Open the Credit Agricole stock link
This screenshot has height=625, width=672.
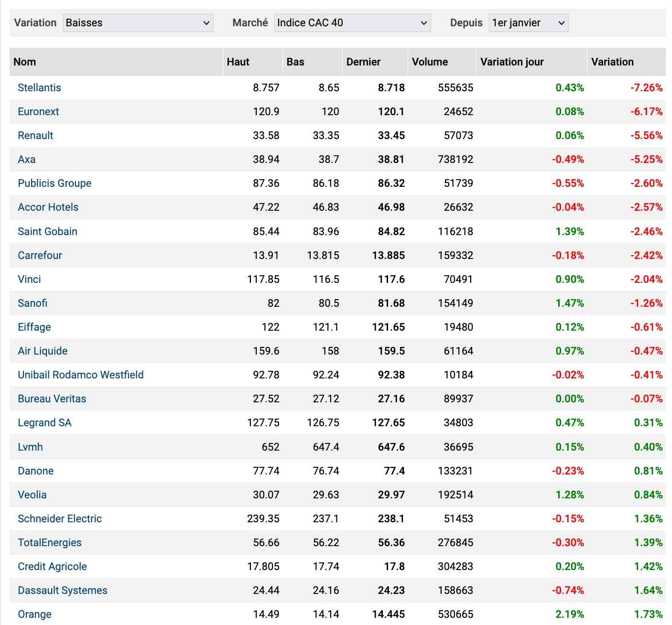(x=52, y=567)
